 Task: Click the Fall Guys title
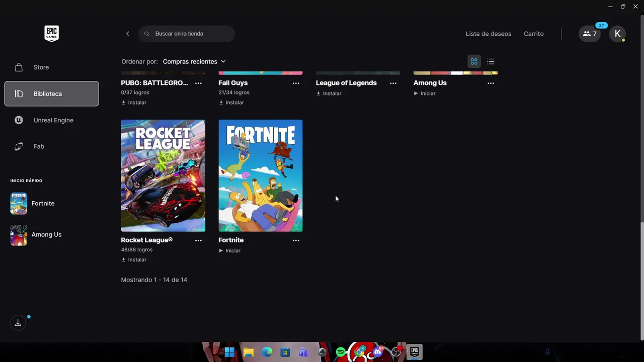tap(233, 83)
